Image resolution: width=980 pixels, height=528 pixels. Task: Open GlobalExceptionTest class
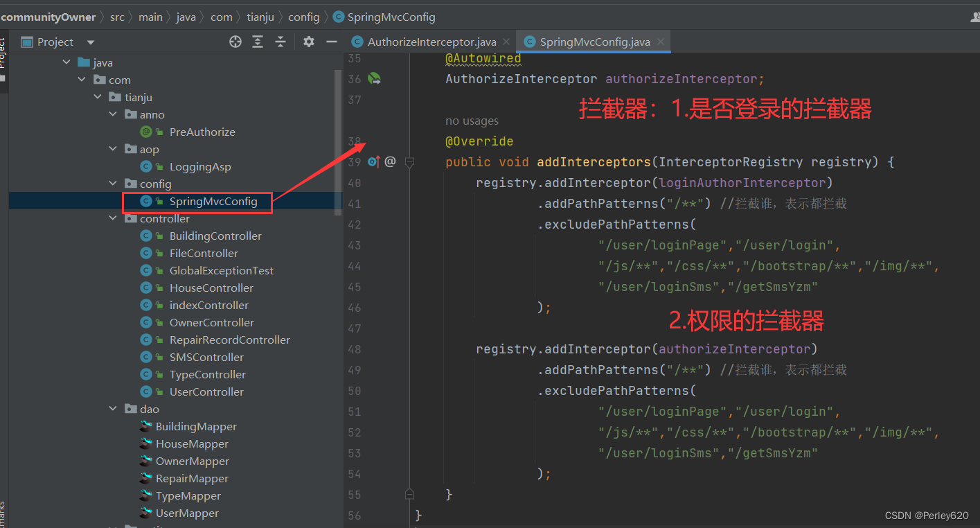[222, 270]
